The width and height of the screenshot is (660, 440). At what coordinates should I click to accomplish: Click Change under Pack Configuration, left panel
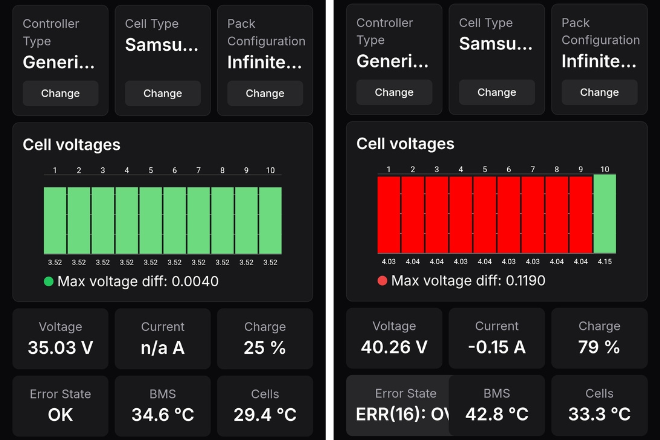pyautogui.click(x=265, y=93)
